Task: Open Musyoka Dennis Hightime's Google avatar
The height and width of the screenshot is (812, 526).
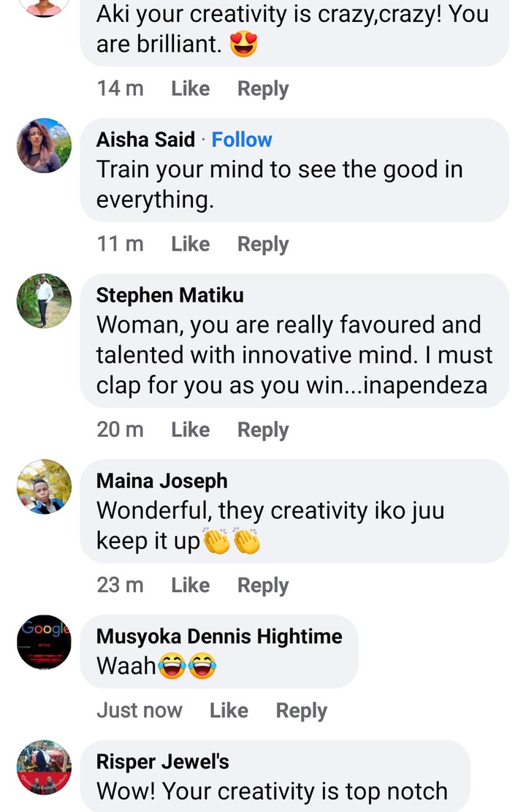Action: click(44, 642)
